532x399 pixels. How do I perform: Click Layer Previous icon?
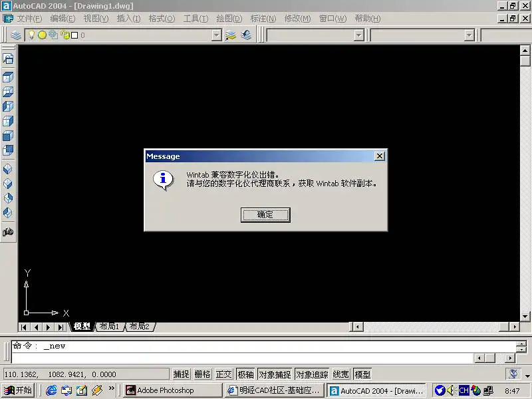pyautogui.click(x=246, y=35)
